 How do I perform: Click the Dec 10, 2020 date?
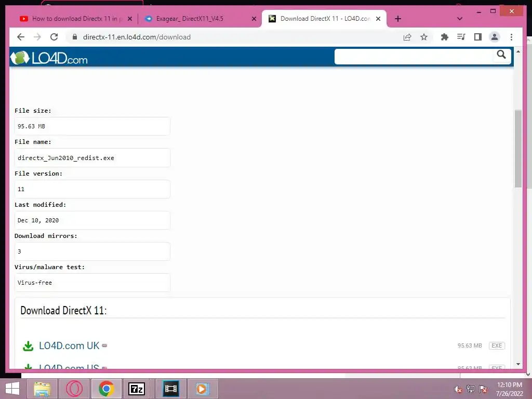tap(92, 220)
